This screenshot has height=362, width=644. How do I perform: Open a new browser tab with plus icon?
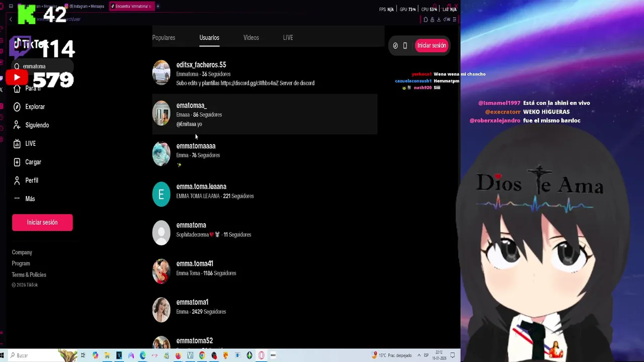point(158,6)
